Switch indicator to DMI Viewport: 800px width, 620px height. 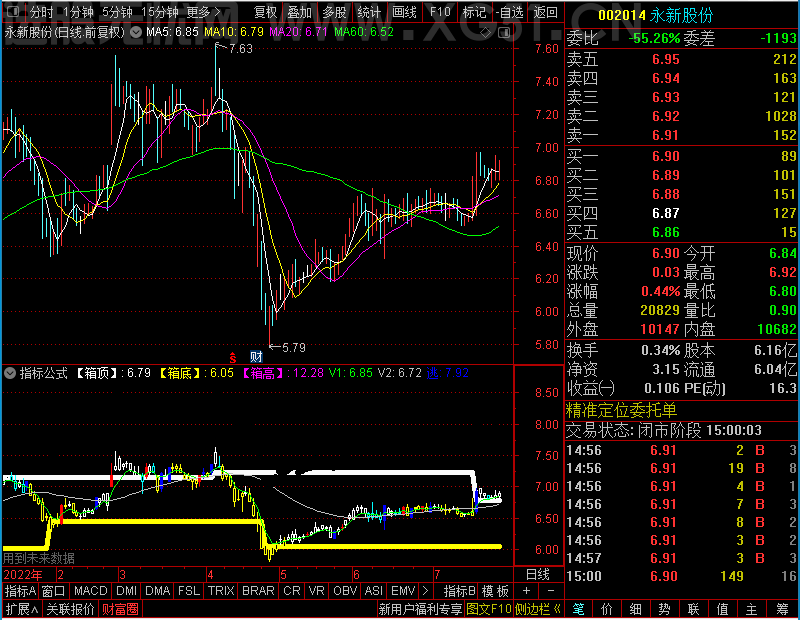126,591
